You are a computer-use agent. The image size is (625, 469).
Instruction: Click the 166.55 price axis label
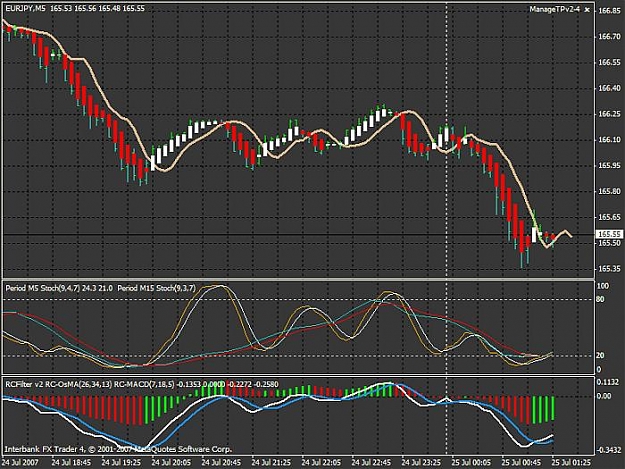pyautogui.click(x=609, y=63)
